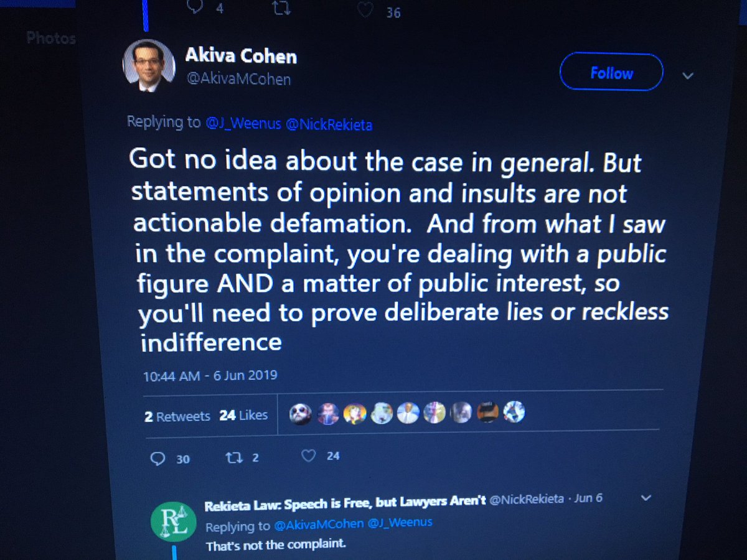
Task: Like the tweet via the heart icon
Action: pos(308,456)
